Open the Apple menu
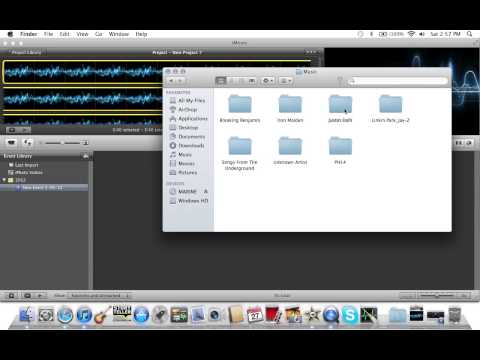This screenshot has width=480, height=360. point(10,34)
